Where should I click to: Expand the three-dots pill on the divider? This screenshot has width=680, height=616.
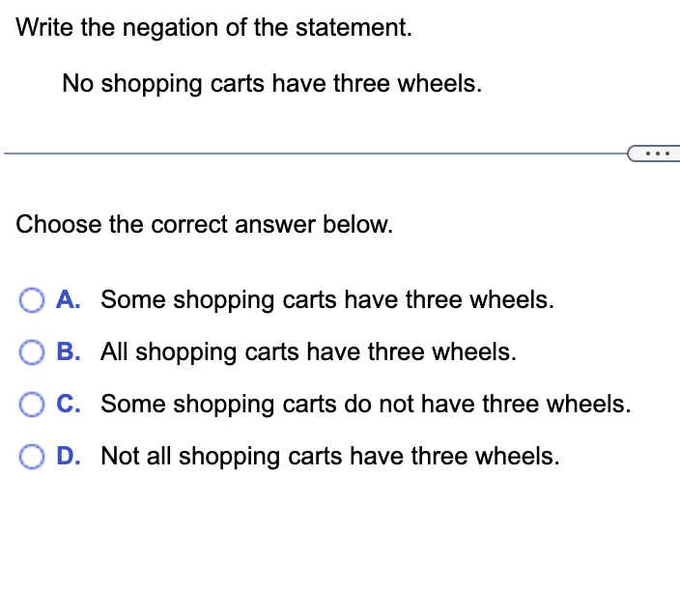(x=654, y=154)
